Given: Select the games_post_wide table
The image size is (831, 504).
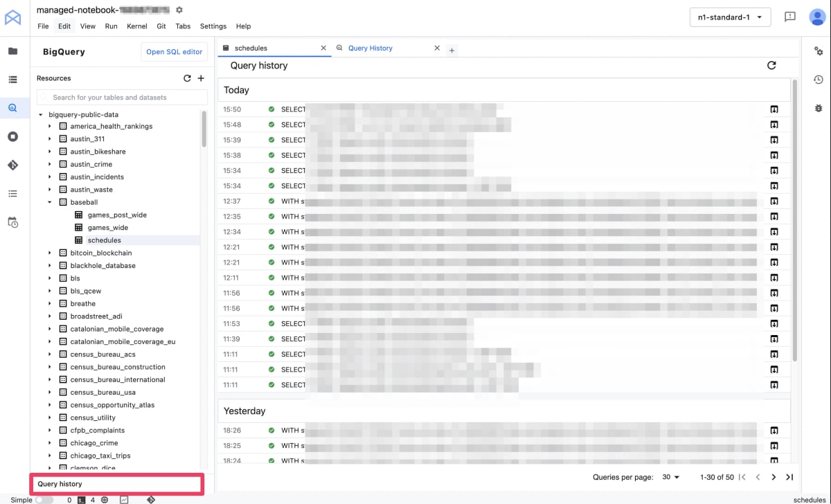Looking at the screenshot, I should [117, 215].
